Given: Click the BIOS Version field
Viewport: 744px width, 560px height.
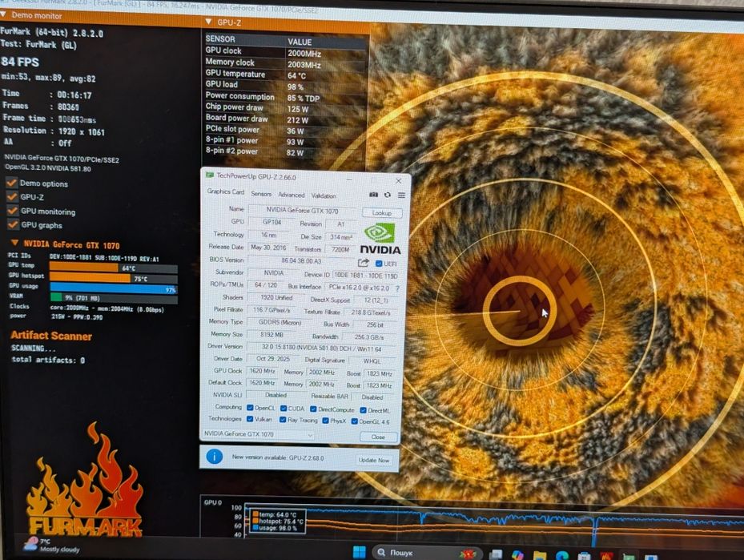Looking at the screenshot, I should 301,260.
